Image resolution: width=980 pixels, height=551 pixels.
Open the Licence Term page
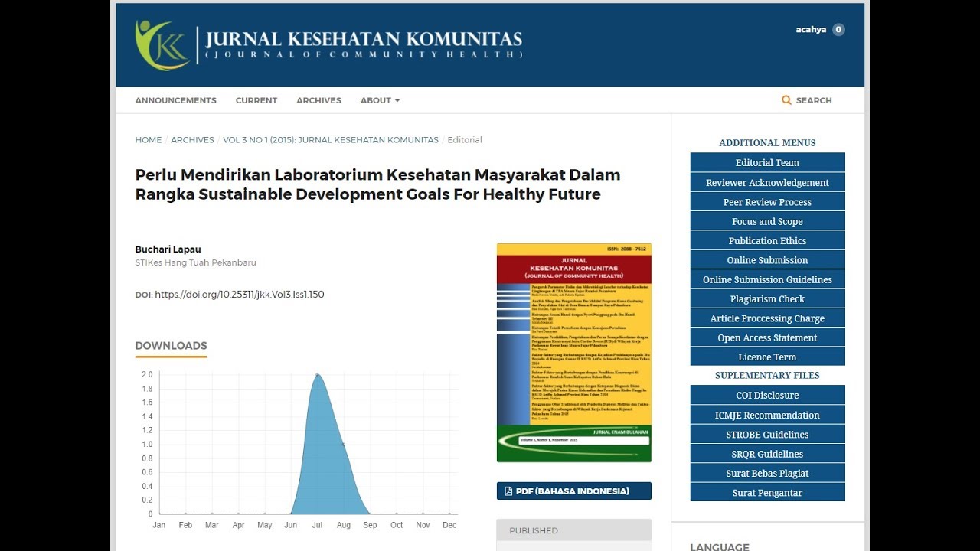point(768,357)
